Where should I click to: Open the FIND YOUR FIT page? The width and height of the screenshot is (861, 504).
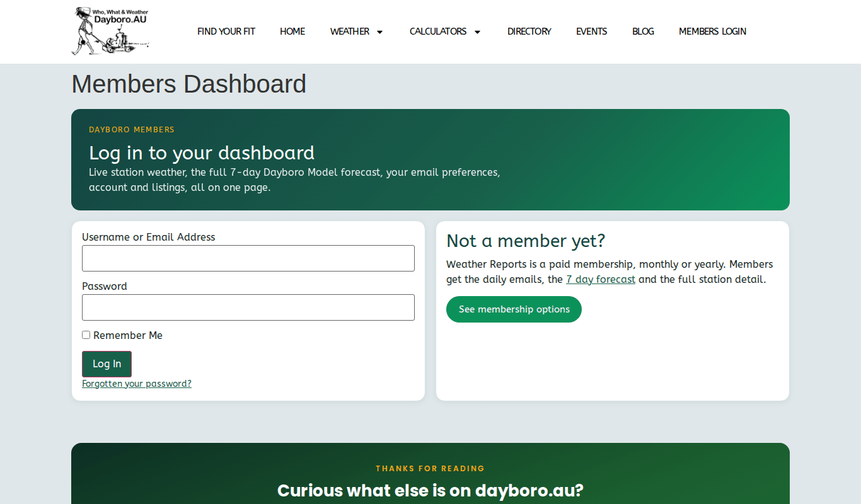pos(226,31)
